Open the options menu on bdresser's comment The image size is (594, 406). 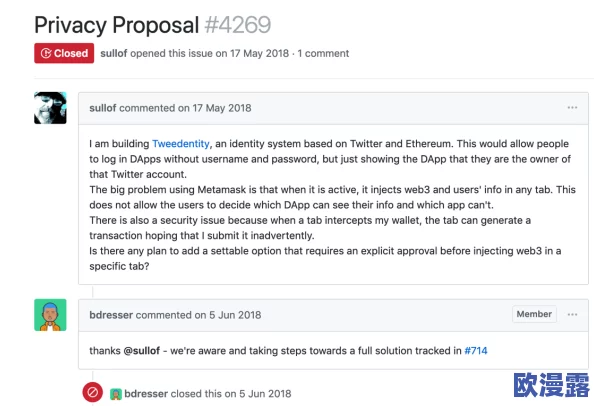click(x=572, y=314)
